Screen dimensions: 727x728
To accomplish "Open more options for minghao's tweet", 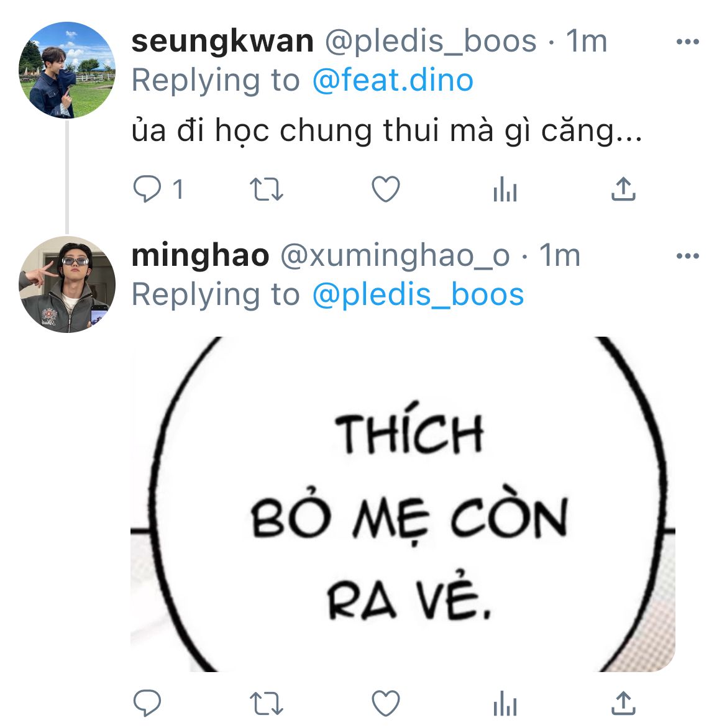I will [x=687, y=256].
